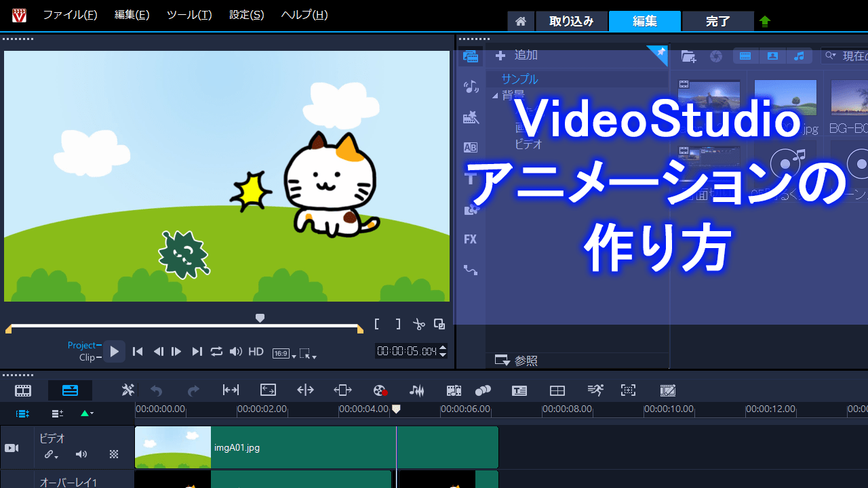This screenshot has width=868, height=488.
Task: Switch to Storyboard view
Action: click(x=23, y=390)
